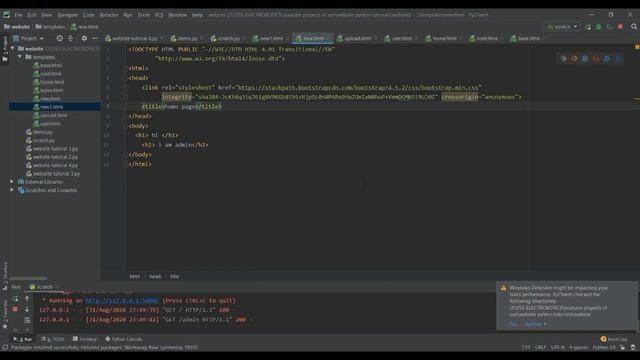This screenshot has width=640, height=360.
Task: Click UTF-8 encoding in status bar
Action: click(x=557, y=347)
